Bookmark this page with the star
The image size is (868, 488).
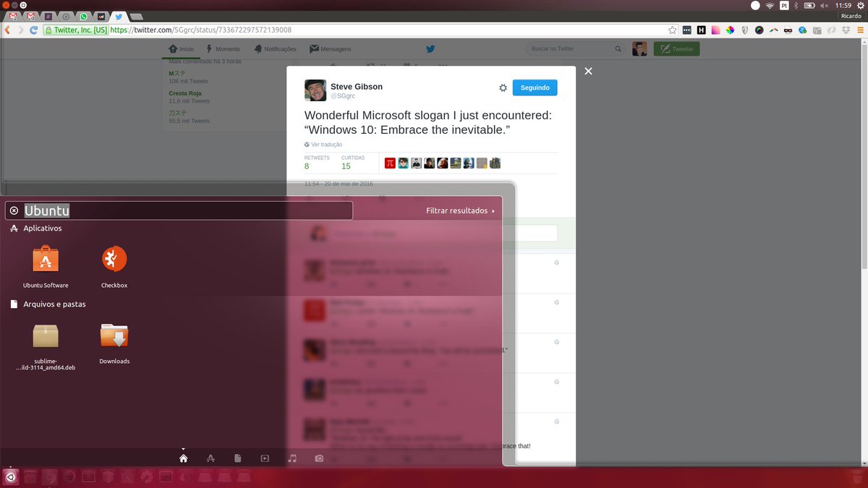673,30
